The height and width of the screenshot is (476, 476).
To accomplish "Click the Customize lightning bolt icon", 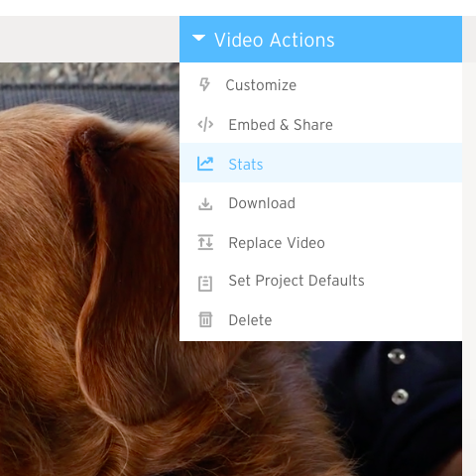I will pyautogui.click(x=204, y=84).
